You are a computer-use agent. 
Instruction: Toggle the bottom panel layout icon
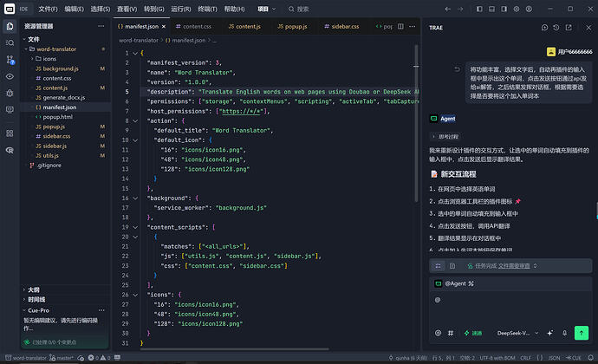491,9
